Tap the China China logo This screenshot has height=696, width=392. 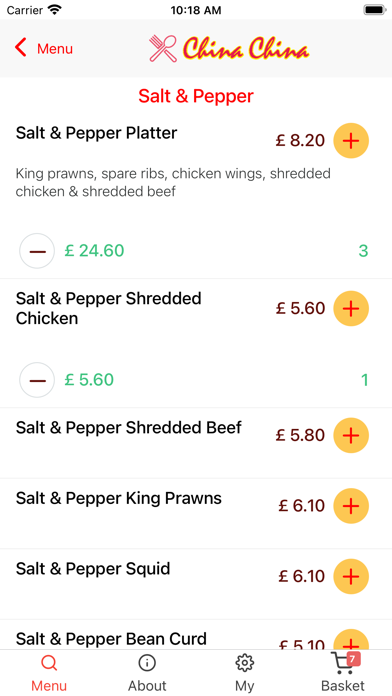(x=229, y=48)
